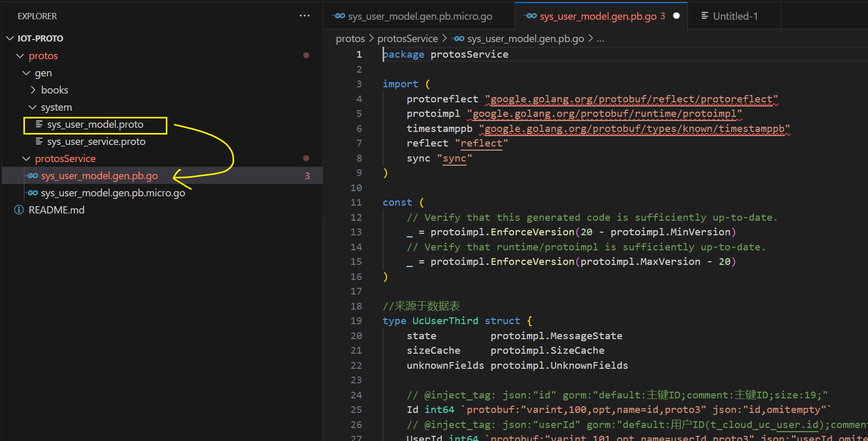Select the system folder label

56,107
